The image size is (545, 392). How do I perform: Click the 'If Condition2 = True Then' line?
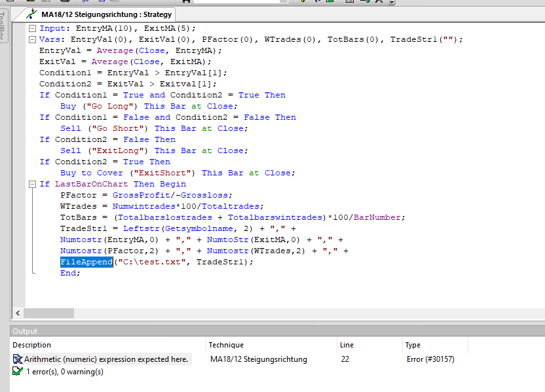click(105, 162)
